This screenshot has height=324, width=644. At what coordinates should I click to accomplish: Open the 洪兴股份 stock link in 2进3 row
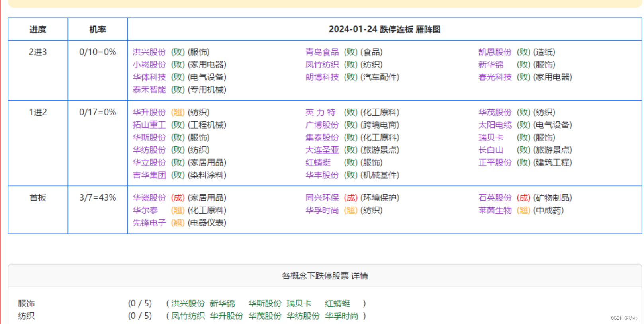(149, 52)
